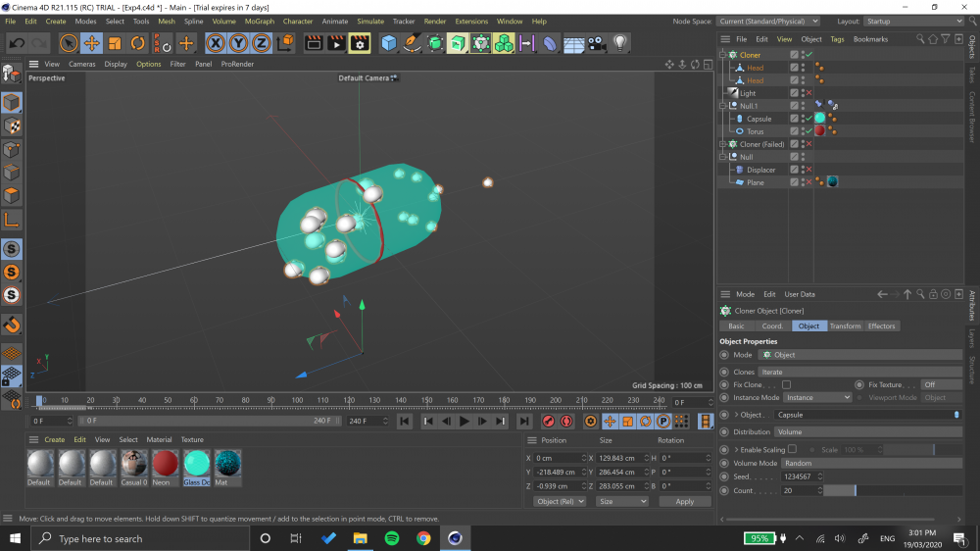Open the Node Space dropdown

[x=767, y=21]
